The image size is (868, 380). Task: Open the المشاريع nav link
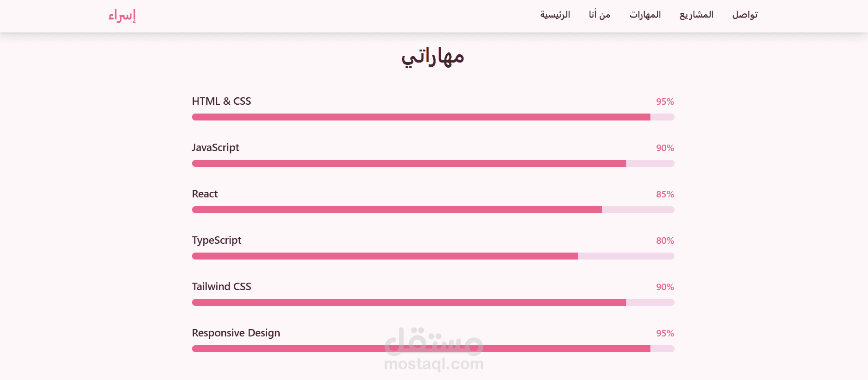tap(696, 15)
